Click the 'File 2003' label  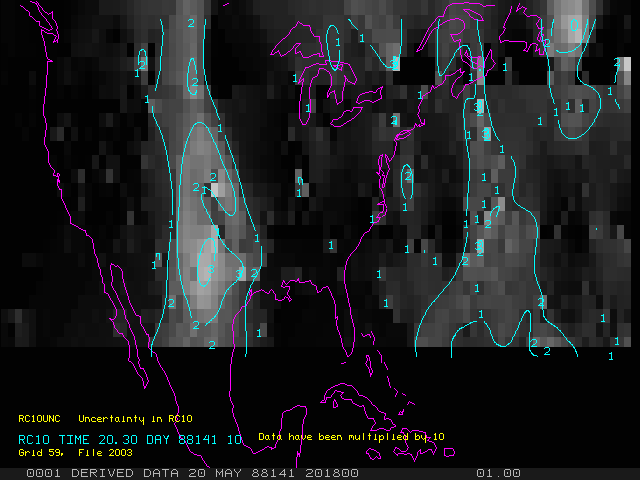click(x=105, y=453)
